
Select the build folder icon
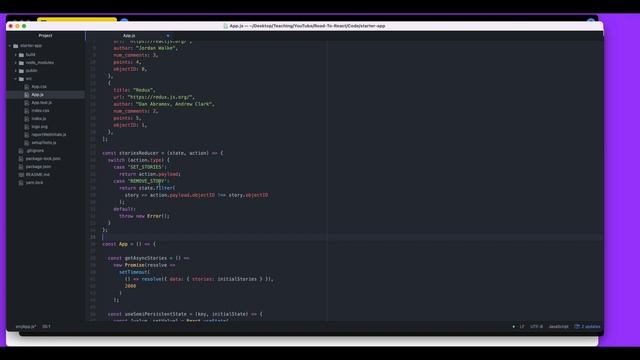21,55
